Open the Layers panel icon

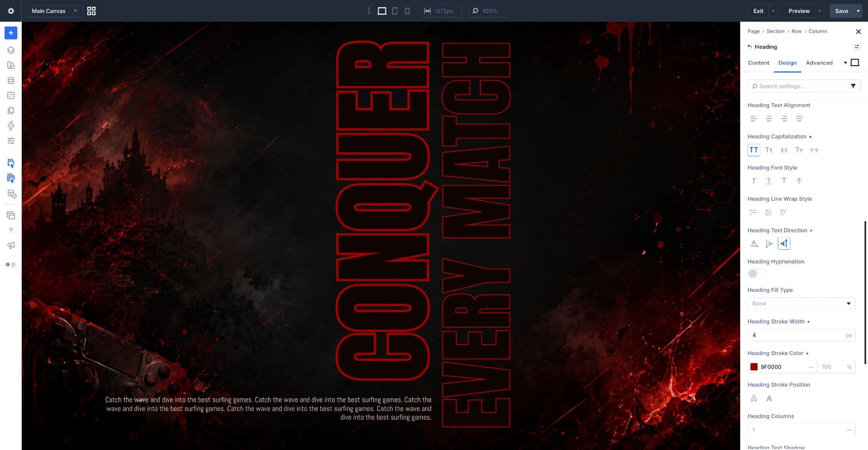[x=11, y=50]
